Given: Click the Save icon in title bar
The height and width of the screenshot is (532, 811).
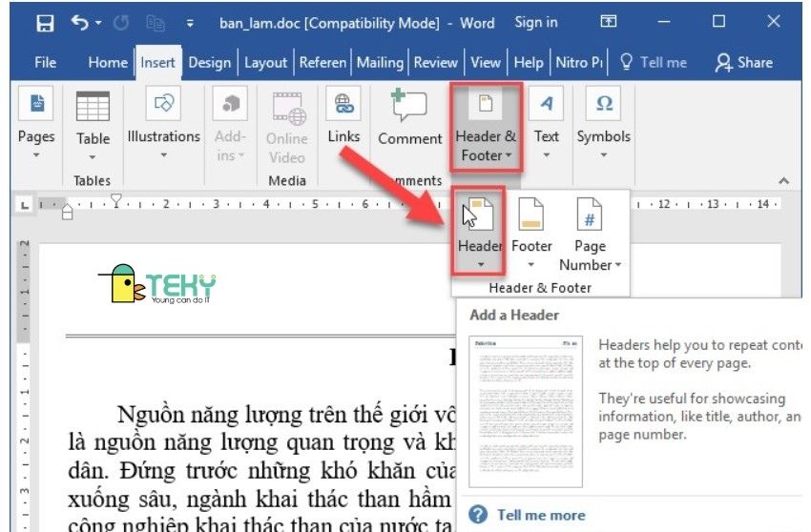Looking at the screenshot, I should (45, 23).
